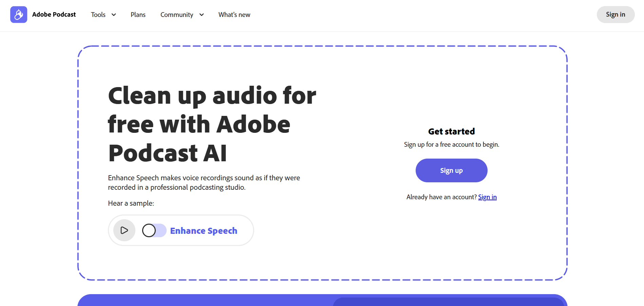Click the Enhance Speech label text
This screenshot has height=306, width=644.
(x=204, y=231)
